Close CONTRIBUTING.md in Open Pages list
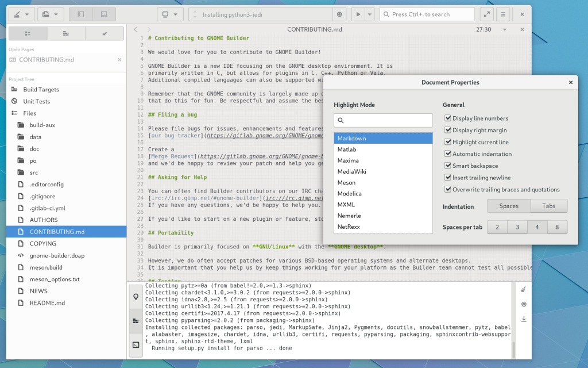588x368 pixels. (x=119, y=60)
